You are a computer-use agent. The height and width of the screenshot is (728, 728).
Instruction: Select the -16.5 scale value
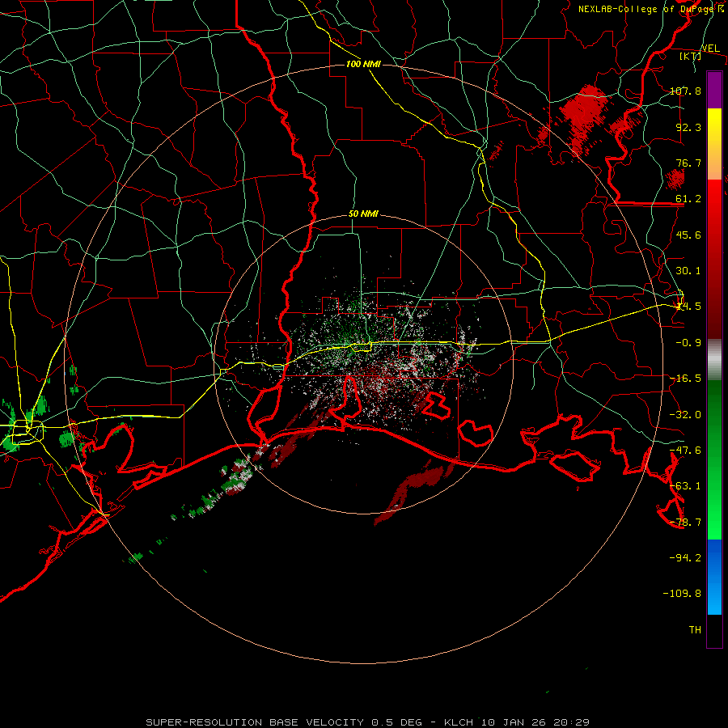685,379
